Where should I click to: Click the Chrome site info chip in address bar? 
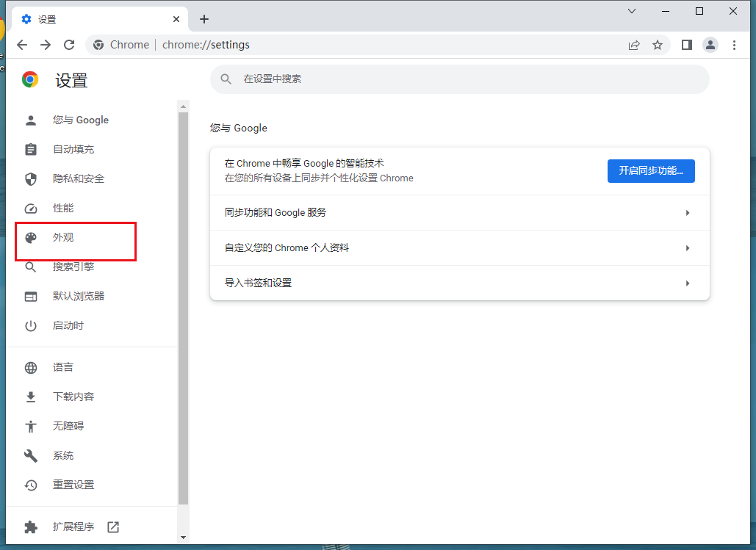(x=121, y=45)
